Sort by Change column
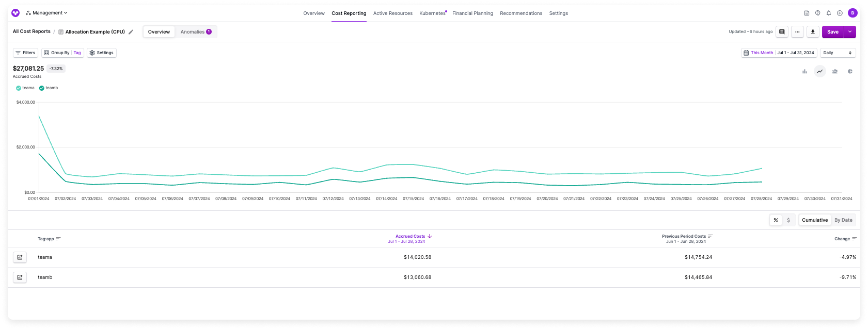Image resolution: width=868 pixels, height=330 pixels. pyautogui.click(x=845, y=239)
